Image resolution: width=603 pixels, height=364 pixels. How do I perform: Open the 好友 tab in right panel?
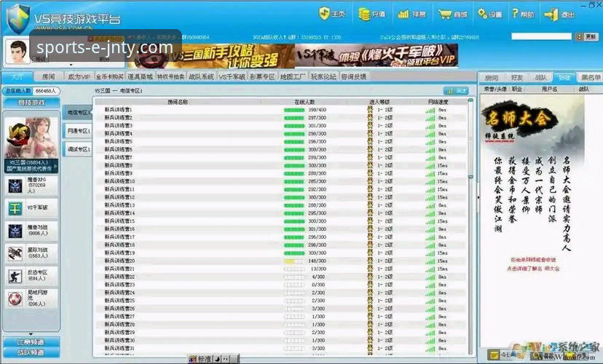(x=516, y=78)
